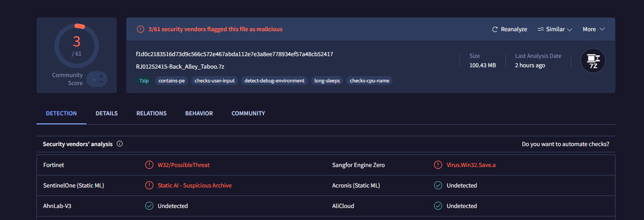The width and height of the screenshot is (644, 220).
Task: Click 'Static AI - Suspicious Archive' result
Action: pyautogui.click(x=195, y=185)
